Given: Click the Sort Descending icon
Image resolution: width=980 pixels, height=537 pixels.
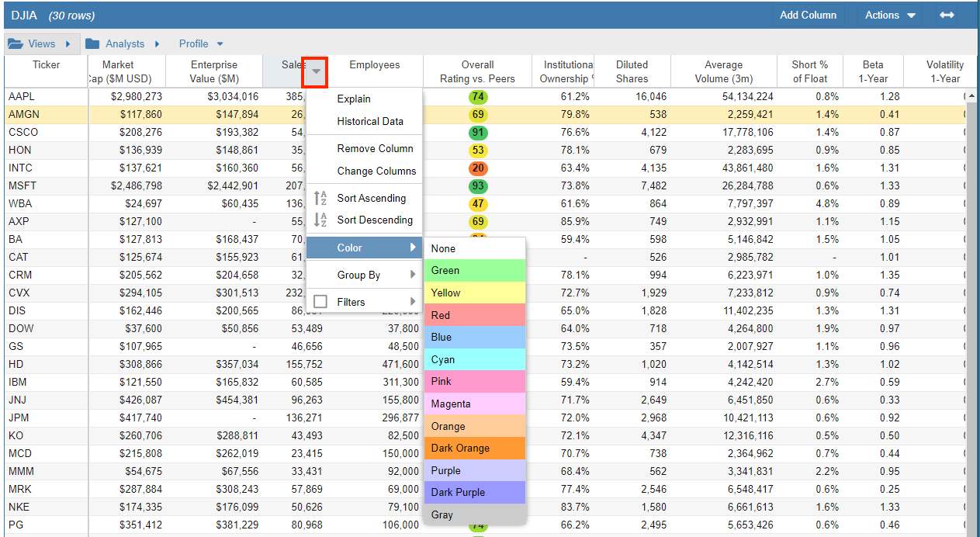Looking at the screenshot, I should (x=320, y=220).
